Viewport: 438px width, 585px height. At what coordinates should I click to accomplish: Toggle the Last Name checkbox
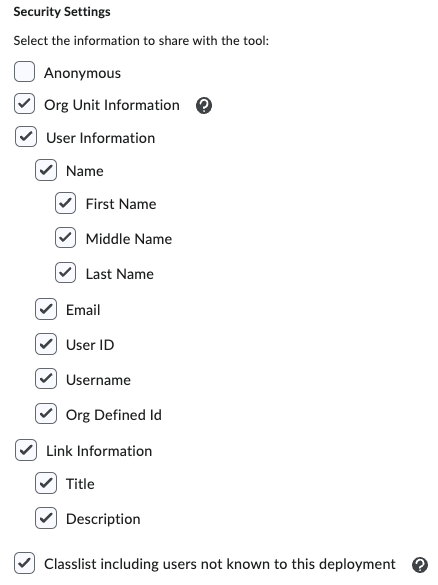click(66, 273)
